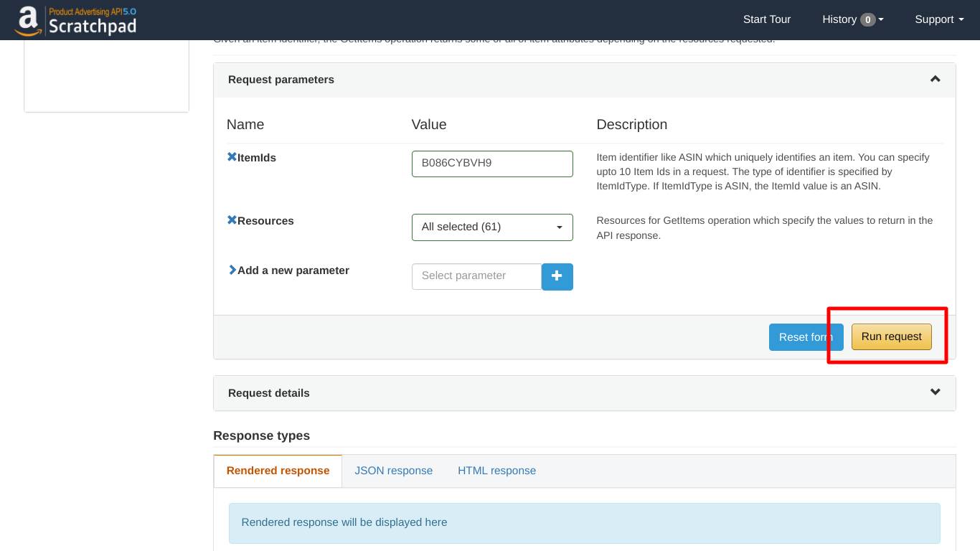Click the Select parameter input field
980x551 pixels.
[476, 276]
